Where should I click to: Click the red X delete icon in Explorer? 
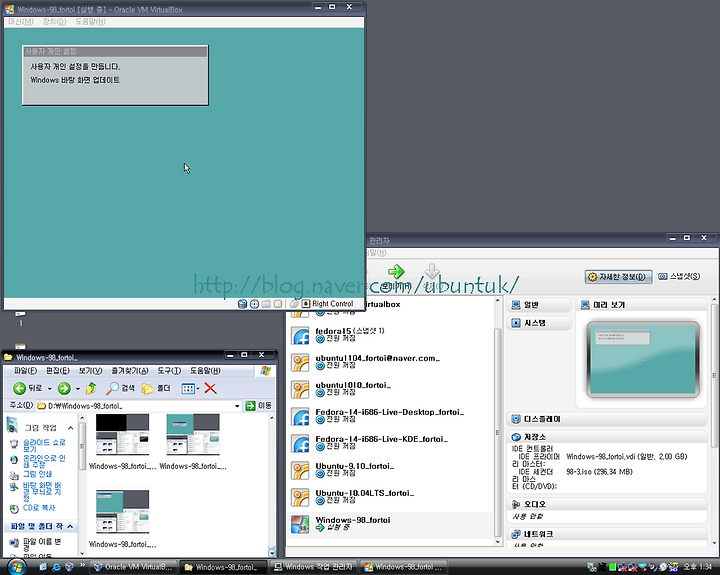[x=210, y=389]
